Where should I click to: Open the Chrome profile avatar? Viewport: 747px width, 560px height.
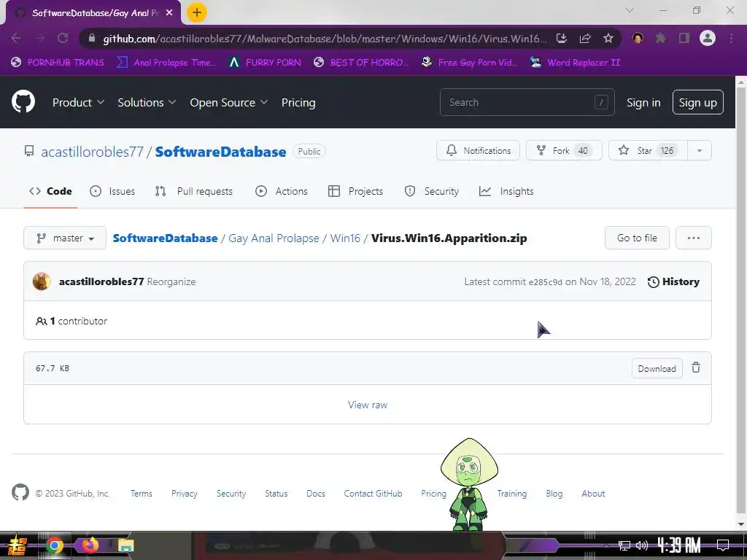click(708, 38)
